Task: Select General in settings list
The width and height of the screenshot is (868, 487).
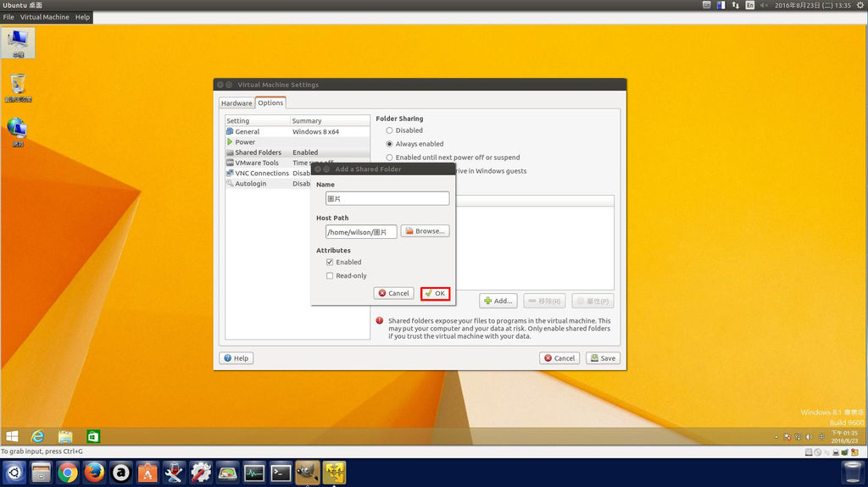Action: (298, 132)
